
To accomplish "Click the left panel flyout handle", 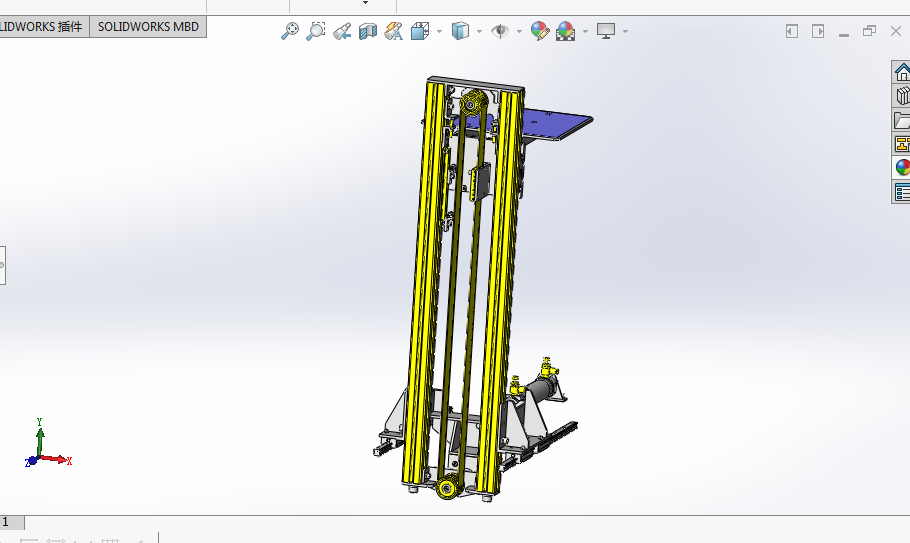I will pyautogui.click(x=2, y=265).
